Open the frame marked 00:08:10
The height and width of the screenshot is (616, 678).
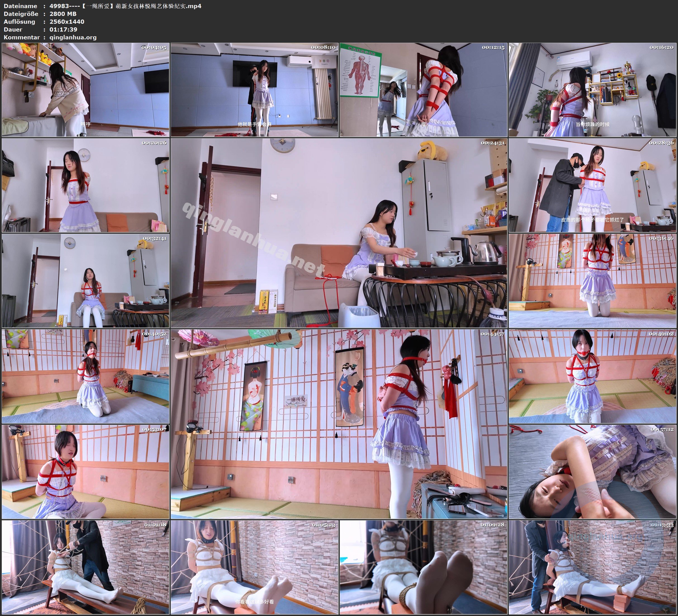click(254, 90)
